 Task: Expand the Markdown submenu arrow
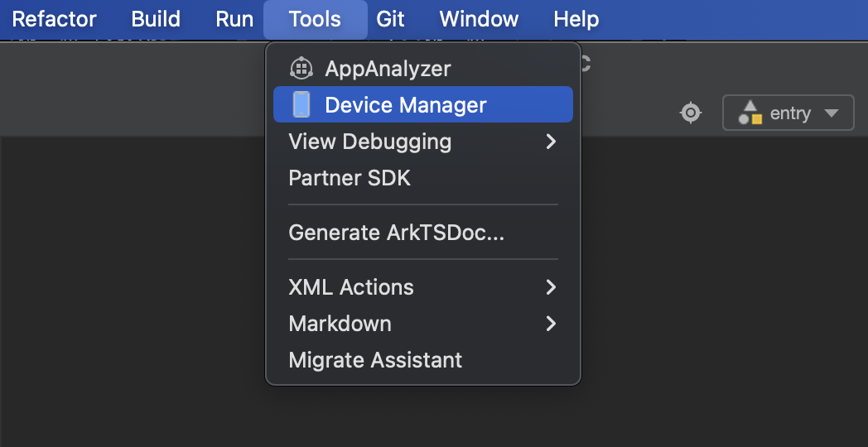(552, 324)
